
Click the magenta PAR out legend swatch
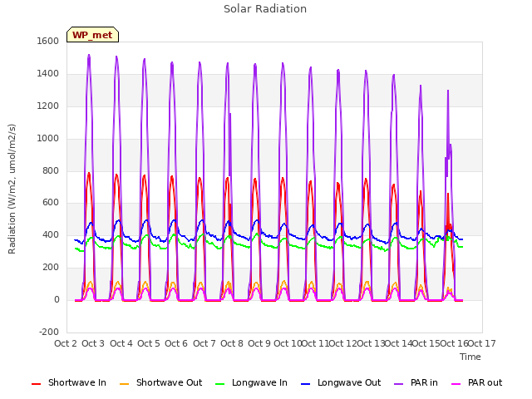[456, 384]
